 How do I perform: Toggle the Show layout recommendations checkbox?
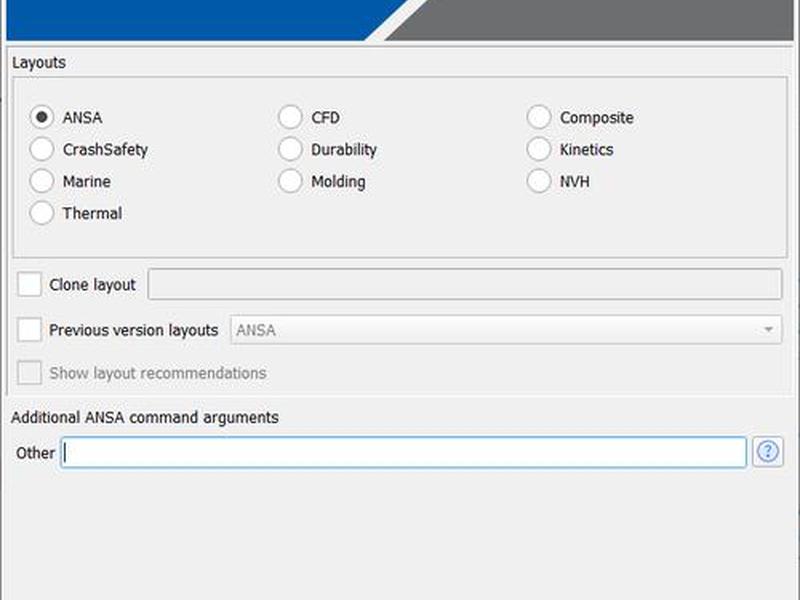tap(29, 373)
